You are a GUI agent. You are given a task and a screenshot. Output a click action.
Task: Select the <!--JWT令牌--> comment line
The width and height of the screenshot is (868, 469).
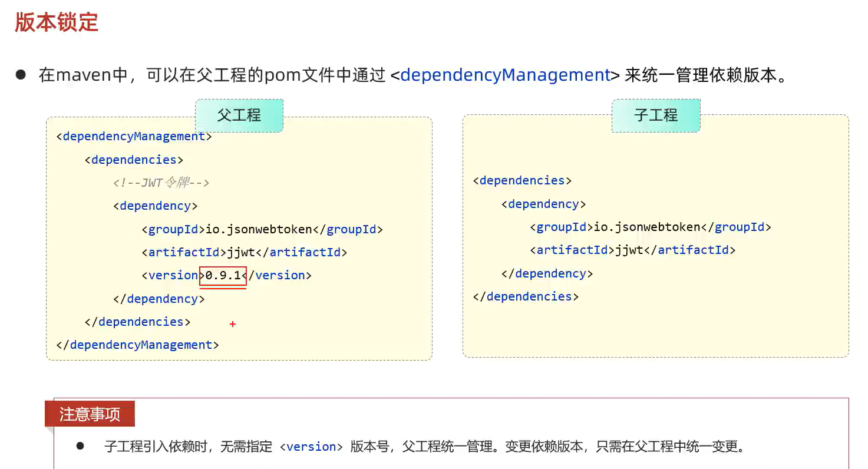[x=161, y=183]
